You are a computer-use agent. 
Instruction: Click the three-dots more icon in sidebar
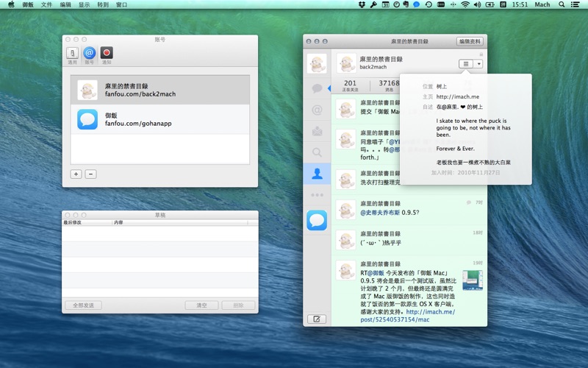click(317, 195)
